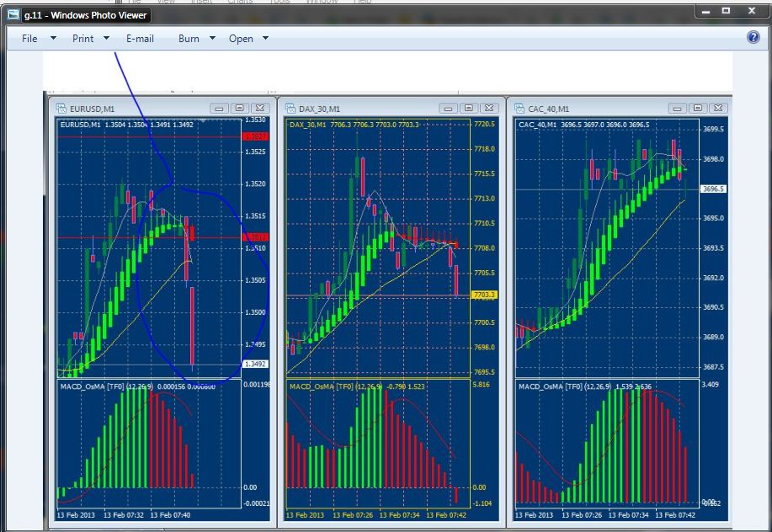Click the 3698.0 price axis label
The width and height of the screenshot is (772, 532).
(713, 159)
